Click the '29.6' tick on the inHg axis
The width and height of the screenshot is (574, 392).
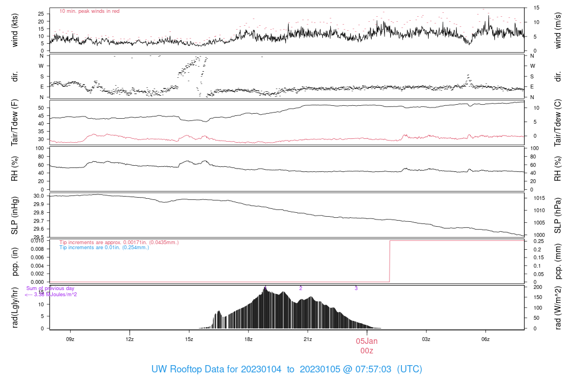point(39,229)
